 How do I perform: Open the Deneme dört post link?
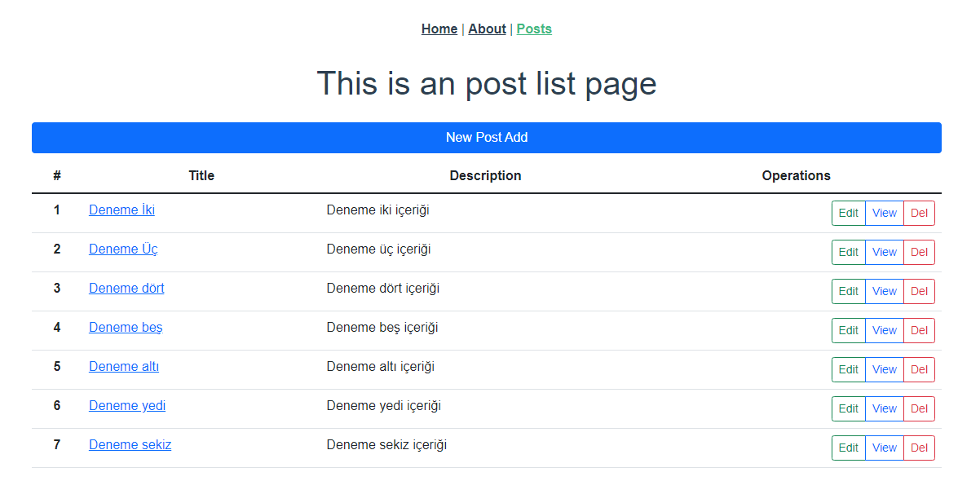tap(126, 289)
